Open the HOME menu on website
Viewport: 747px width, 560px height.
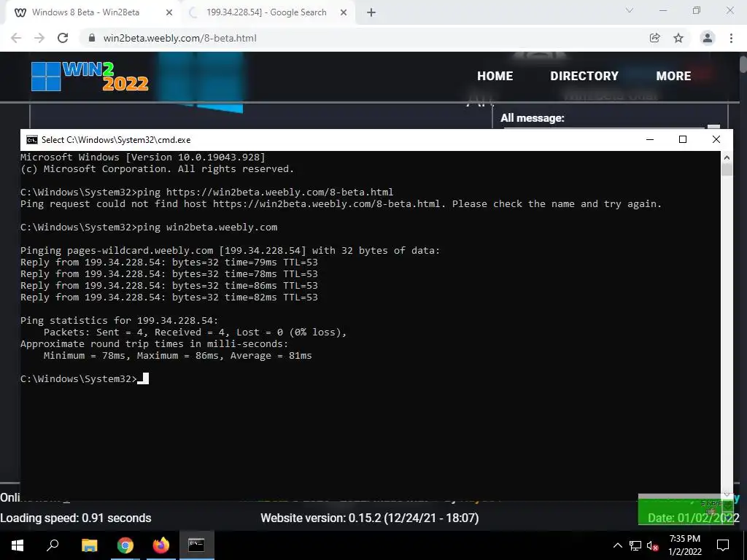click(x=495, y=76)
